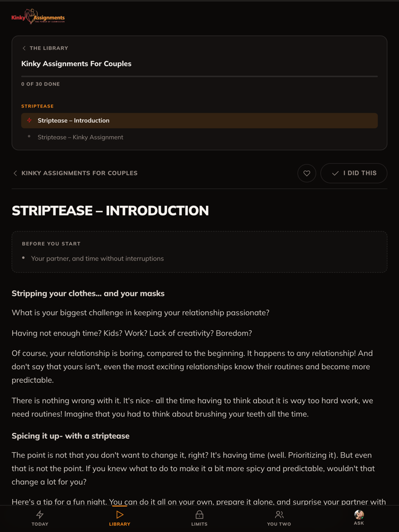The height and width of the screenshot is (532, 399).
Task: Click the Kinky Assignments logo
Action: tap(38, 16)
